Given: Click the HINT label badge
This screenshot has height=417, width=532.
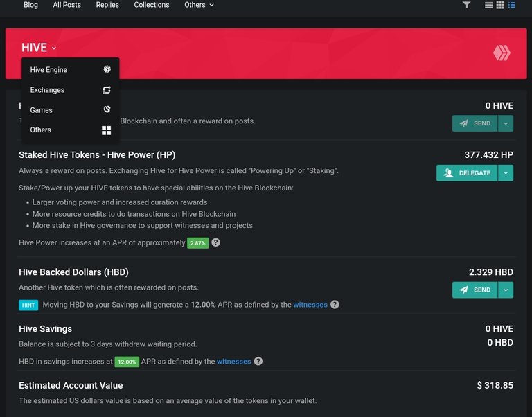Looking at the screenshot, I should pos(28,305).
